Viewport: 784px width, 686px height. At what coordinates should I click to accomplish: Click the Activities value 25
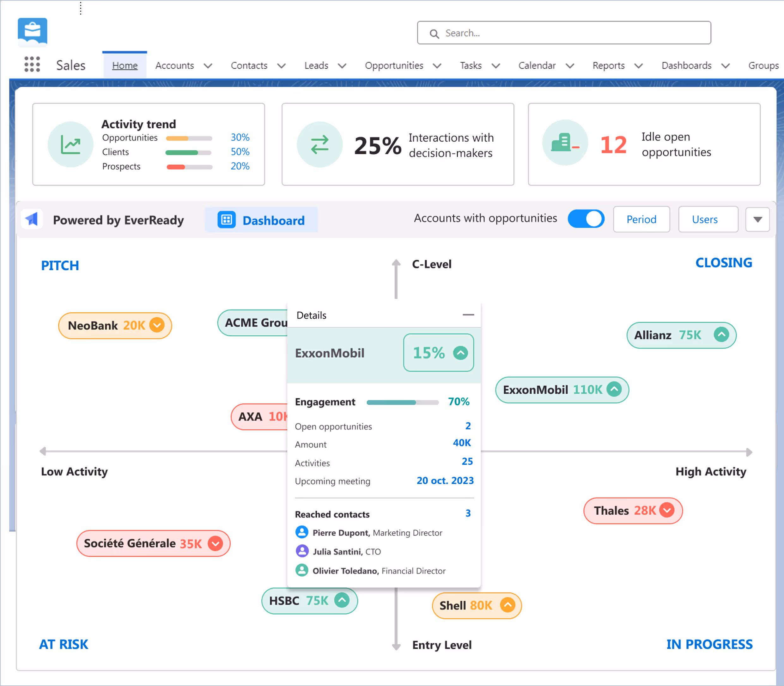click(467, 461)
